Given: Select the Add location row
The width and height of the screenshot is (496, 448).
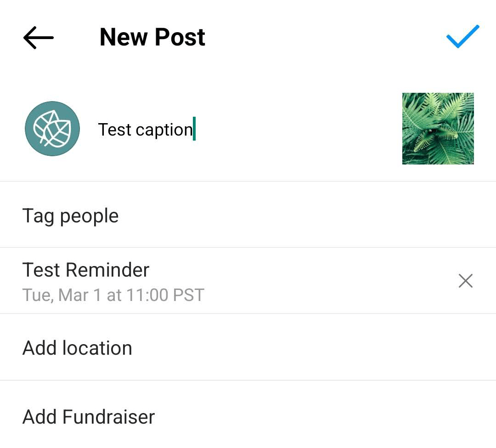Looking at the screenshot, I should 248,347.
